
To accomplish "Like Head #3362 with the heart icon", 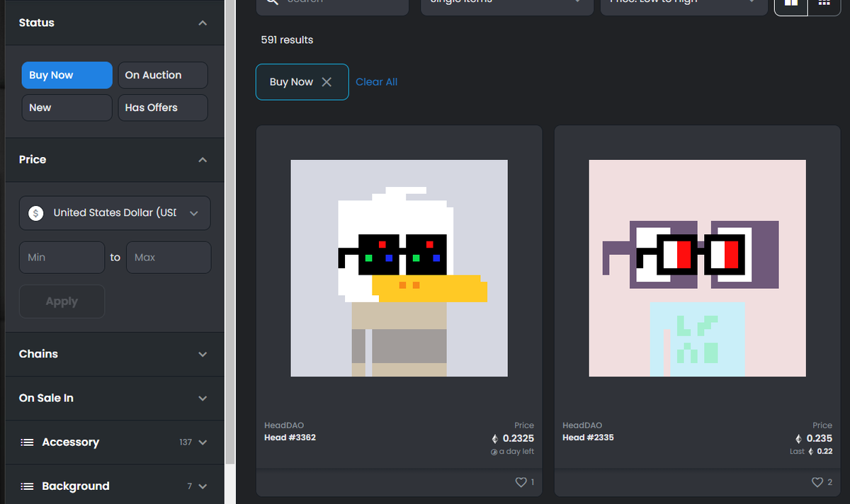I will (x=521, y=482).
